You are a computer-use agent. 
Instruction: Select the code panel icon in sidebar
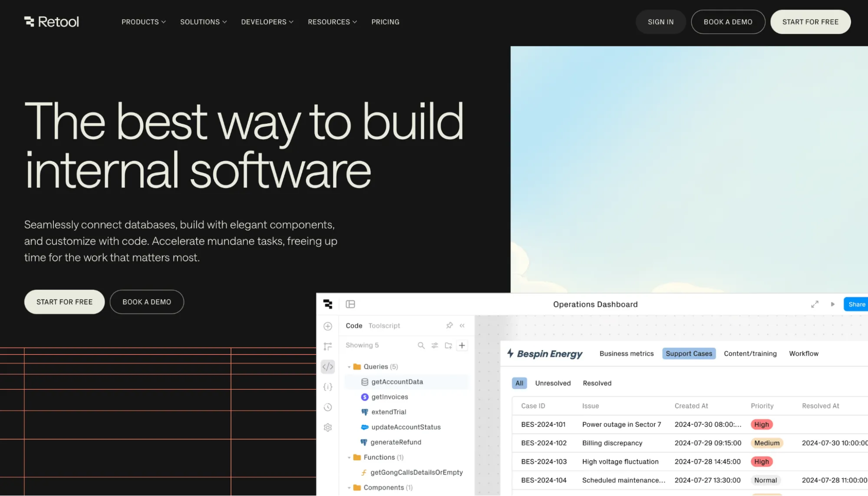pyautogui.click(x=328, y=367)
